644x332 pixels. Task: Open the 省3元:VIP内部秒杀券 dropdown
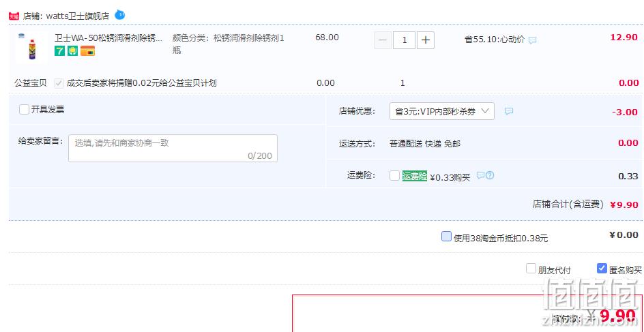pyautogui.click(x=442, y=111)
